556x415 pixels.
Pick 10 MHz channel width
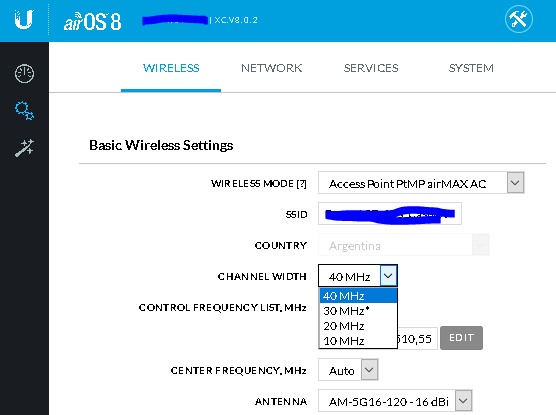(358, 341)
